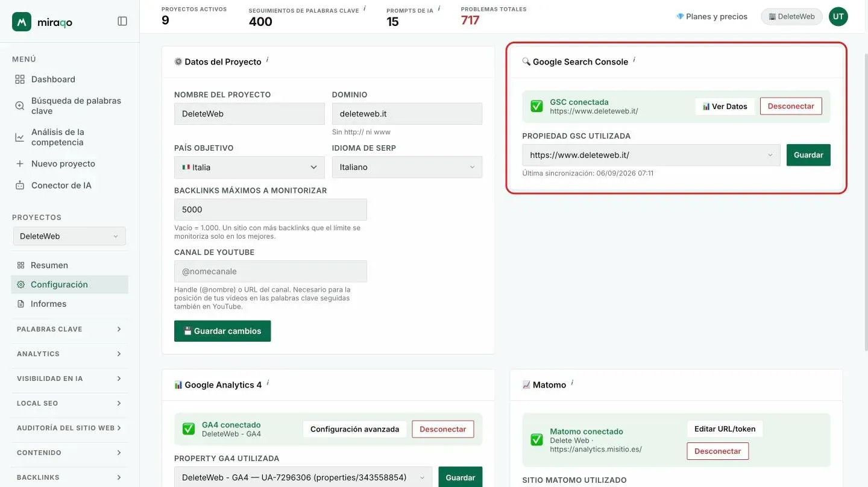Screen dimensions: 868x487
Task: Open Configuración in the sidebar
Action: tap(69, 284)
